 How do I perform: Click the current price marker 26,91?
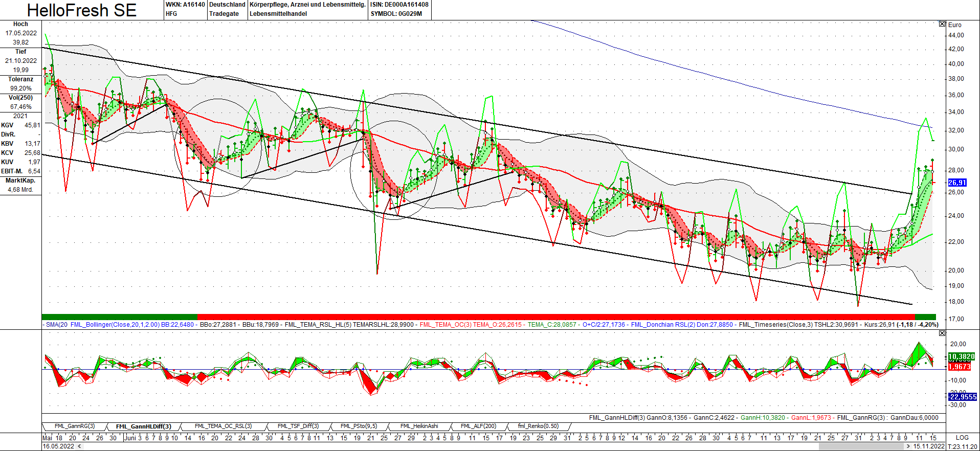pyautogui.click(x=957, y=183)
